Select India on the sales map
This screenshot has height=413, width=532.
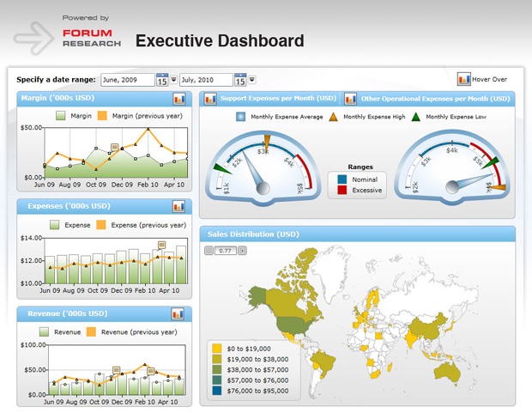pos(412,339)
